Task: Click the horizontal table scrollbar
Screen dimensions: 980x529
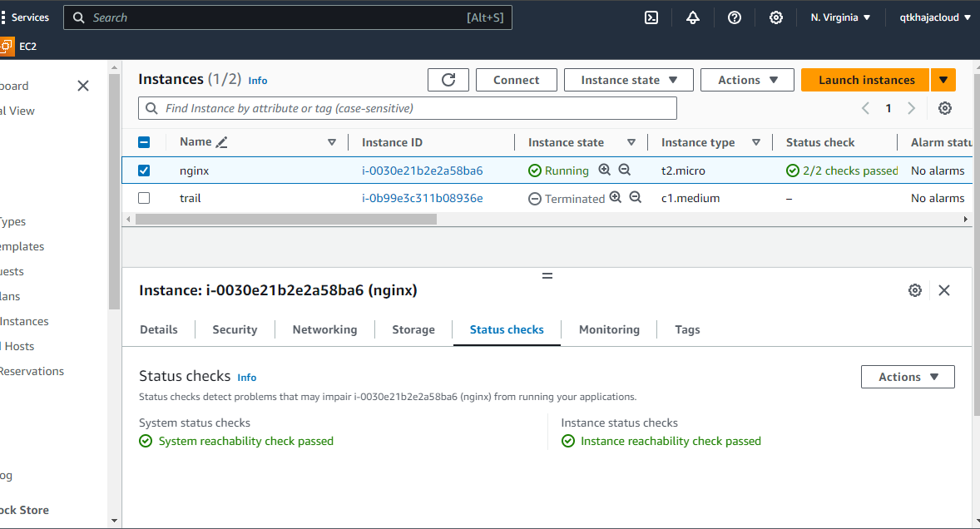Action: click(286, 220)
